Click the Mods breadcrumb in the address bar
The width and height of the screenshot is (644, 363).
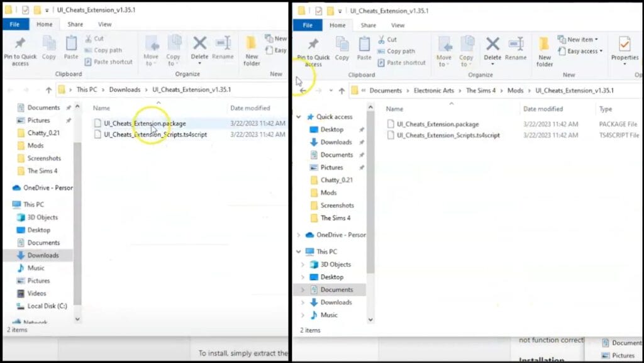(516, 90)
